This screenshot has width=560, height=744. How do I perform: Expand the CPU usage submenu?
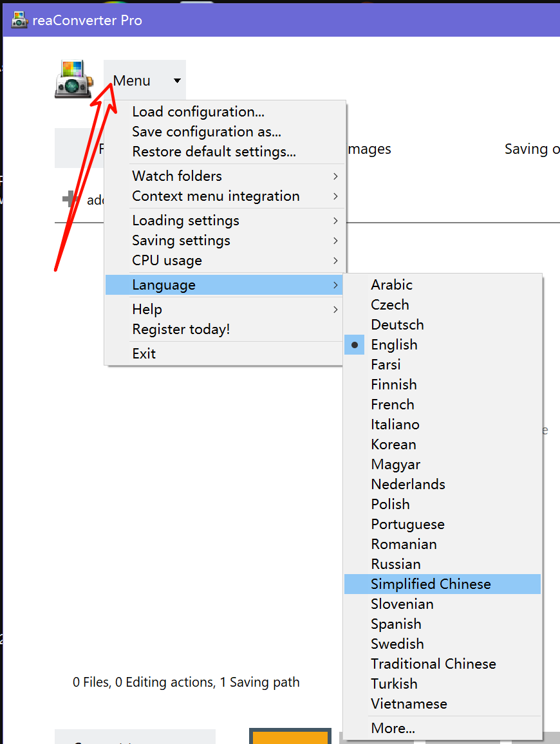[225, 261]
